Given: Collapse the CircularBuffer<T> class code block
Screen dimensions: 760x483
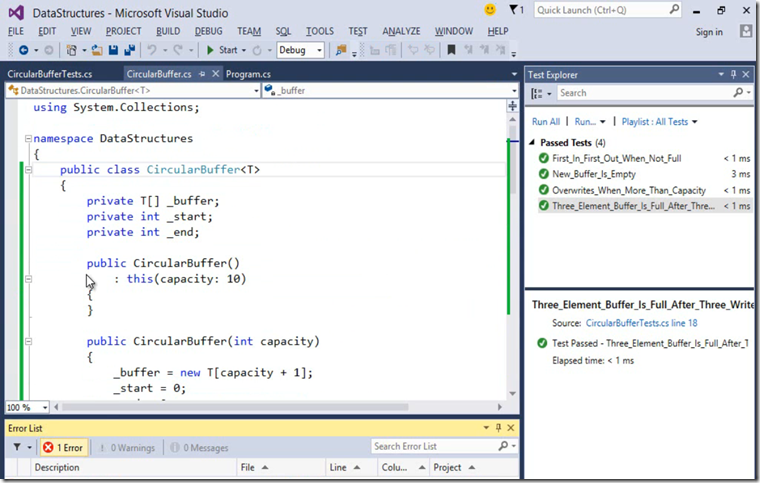Looking at the screenshot, I should (x=28, y=170).
